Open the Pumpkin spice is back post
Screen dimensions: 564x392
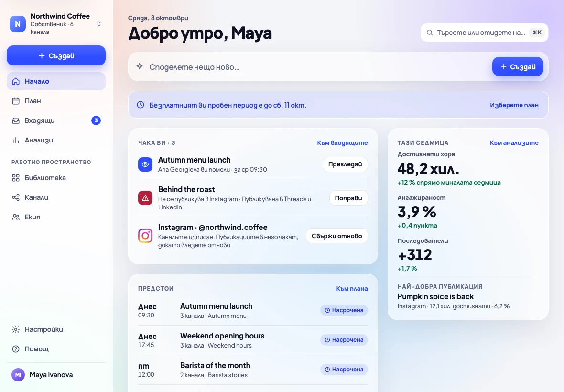tap(435, 297)
